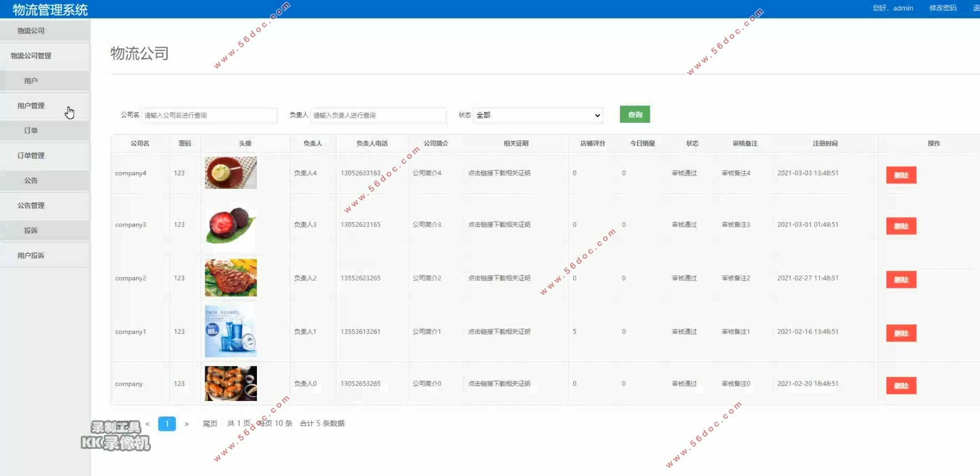Open 用户管理 in the sidebar

point(31,106)
